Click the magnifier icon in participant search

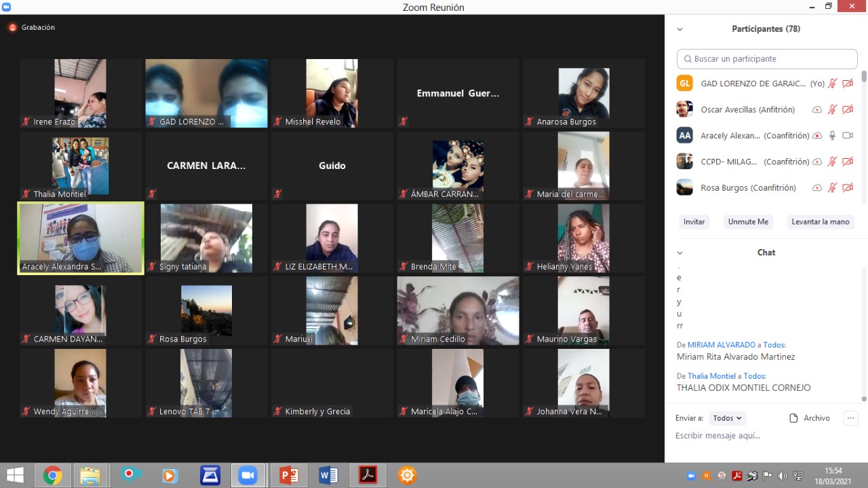(x=688, y=59)
